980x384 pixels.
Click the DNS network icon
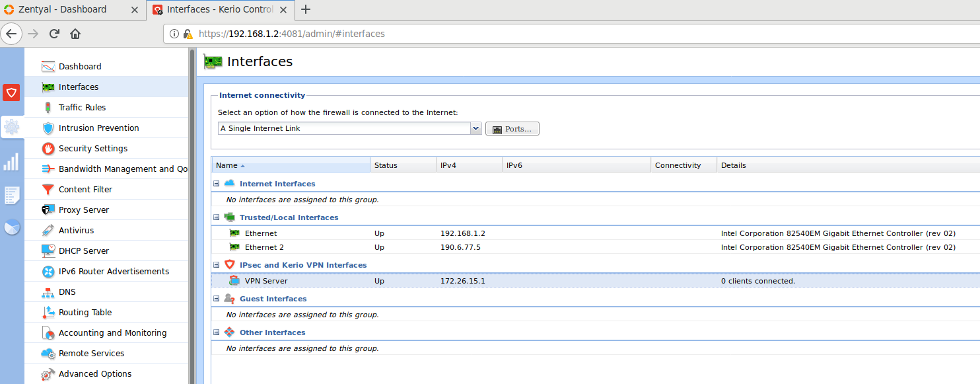tap(48, 291)
